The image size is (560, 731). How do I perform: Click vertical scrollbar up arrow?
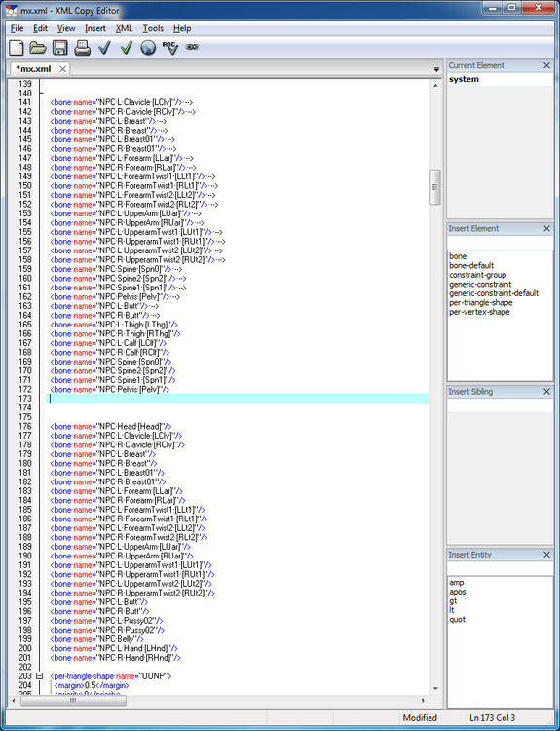coord(435,86)
